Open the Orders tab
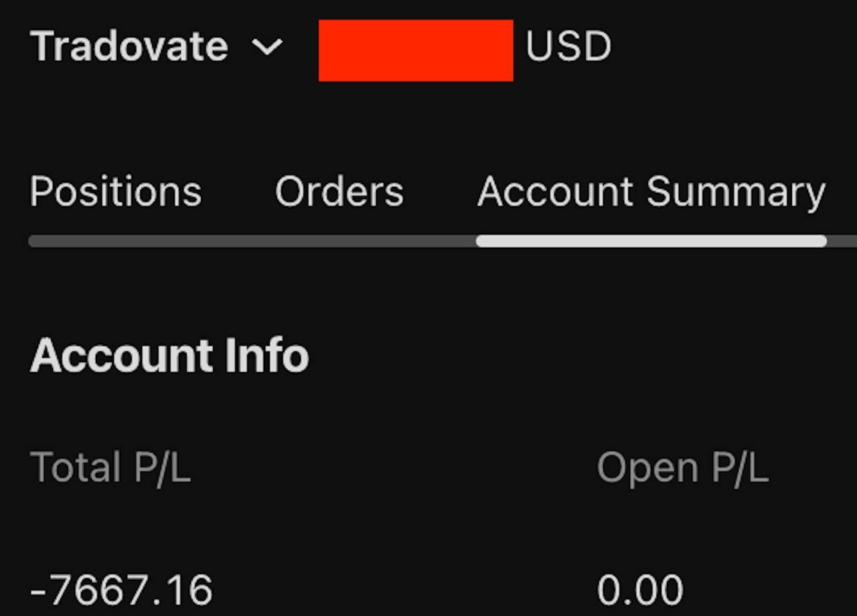The width and height of the screenshot is (857, 616). (x=339, y=192)
